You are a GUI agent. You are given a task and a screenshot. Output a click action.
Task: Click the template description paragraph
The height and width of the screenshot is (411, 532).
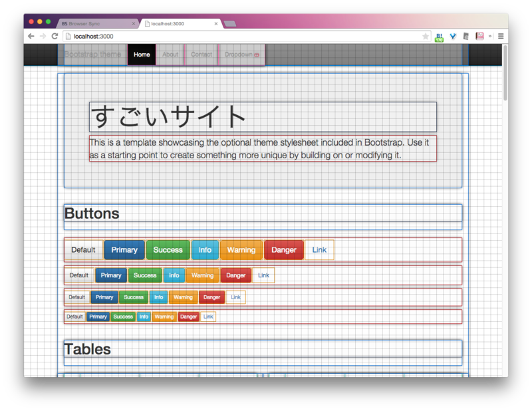coord(263,149)
